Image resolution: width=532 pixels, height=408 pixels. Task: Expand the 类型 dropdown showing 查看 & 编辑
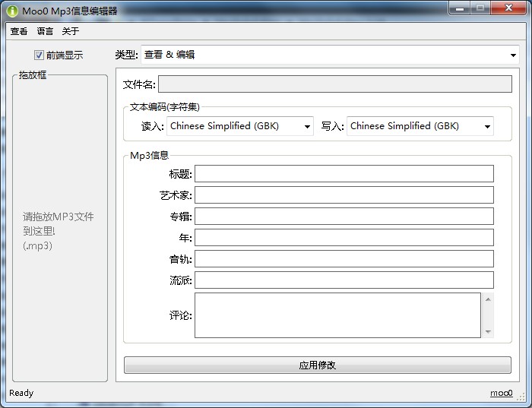click(330, 55)
